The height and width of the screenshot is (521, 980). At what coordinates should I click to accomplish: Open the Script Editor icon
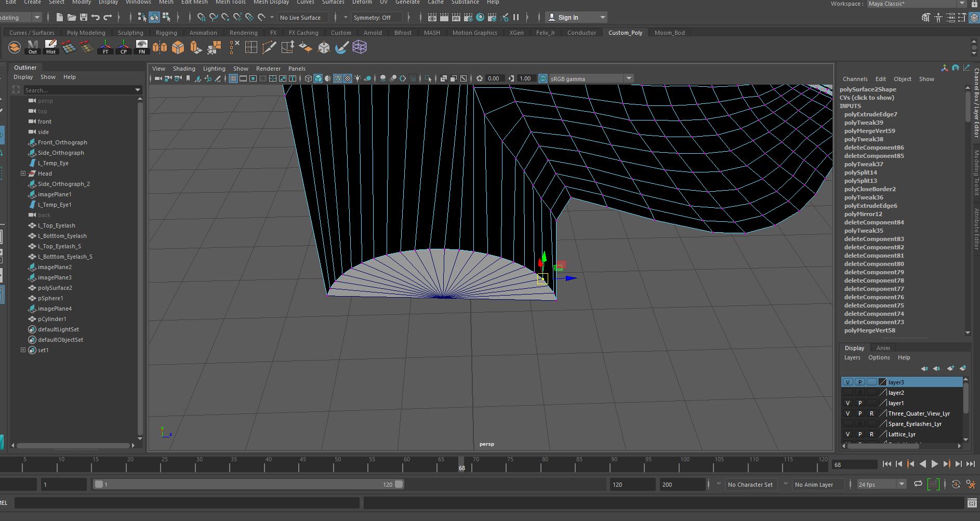[972, 502]
